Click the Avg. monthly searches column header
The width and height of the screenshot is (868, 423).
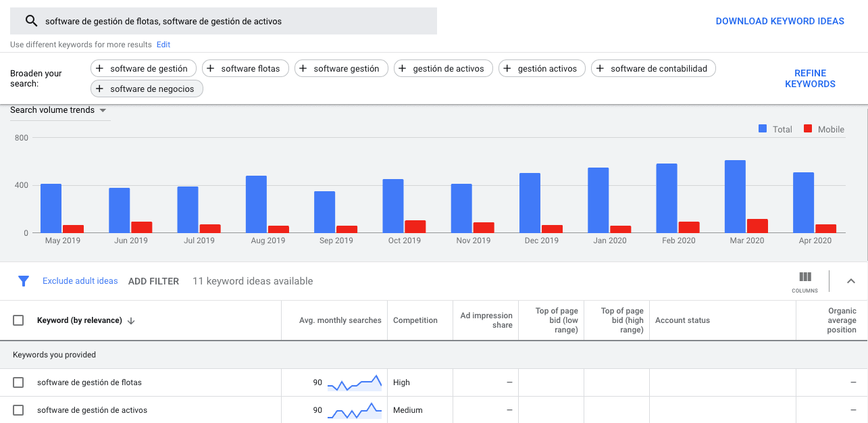[340, 320]
